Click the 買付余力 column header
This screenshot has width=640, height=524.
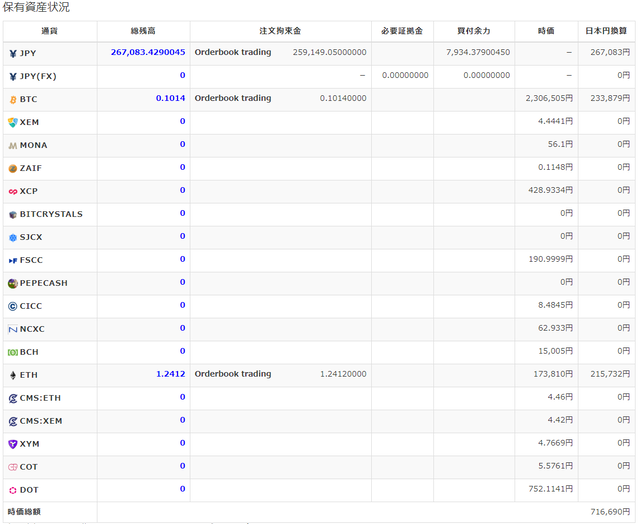point(473,31)
